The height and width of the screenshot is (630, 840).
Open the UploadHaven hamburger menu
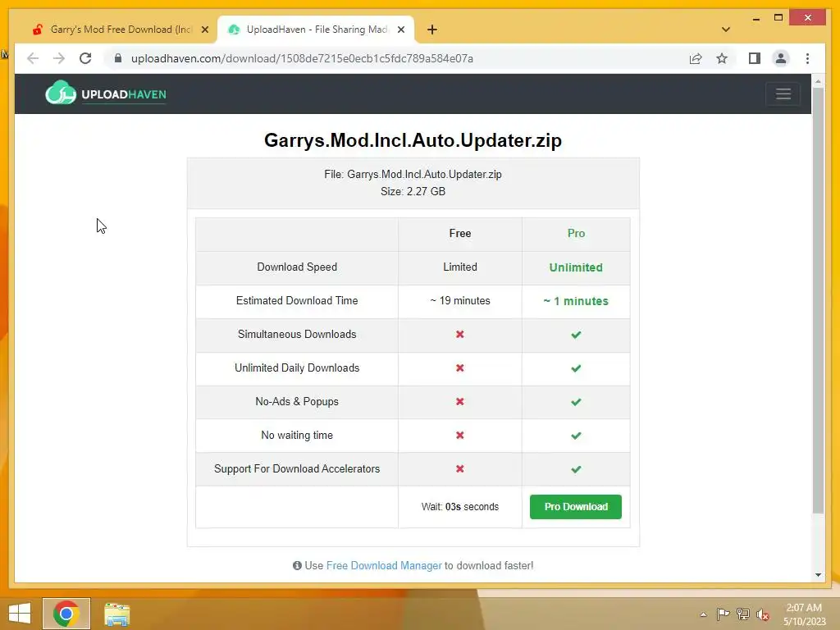783,94
